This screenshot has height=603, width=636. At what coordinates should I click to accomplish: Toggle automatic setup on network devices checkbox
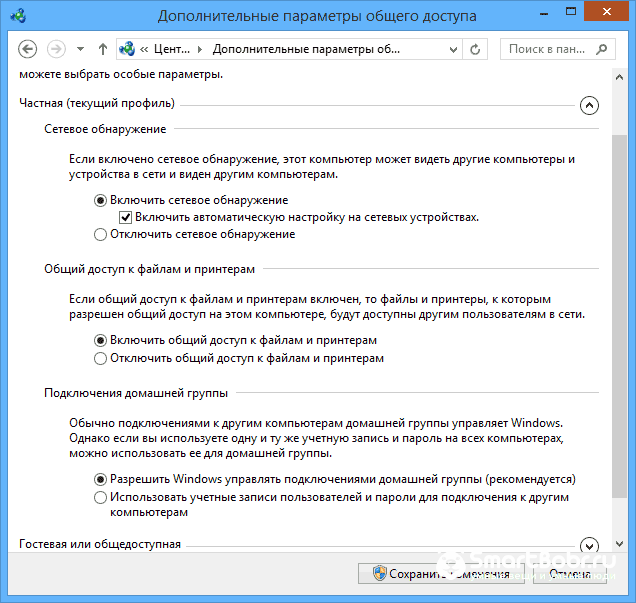[126, 217]
